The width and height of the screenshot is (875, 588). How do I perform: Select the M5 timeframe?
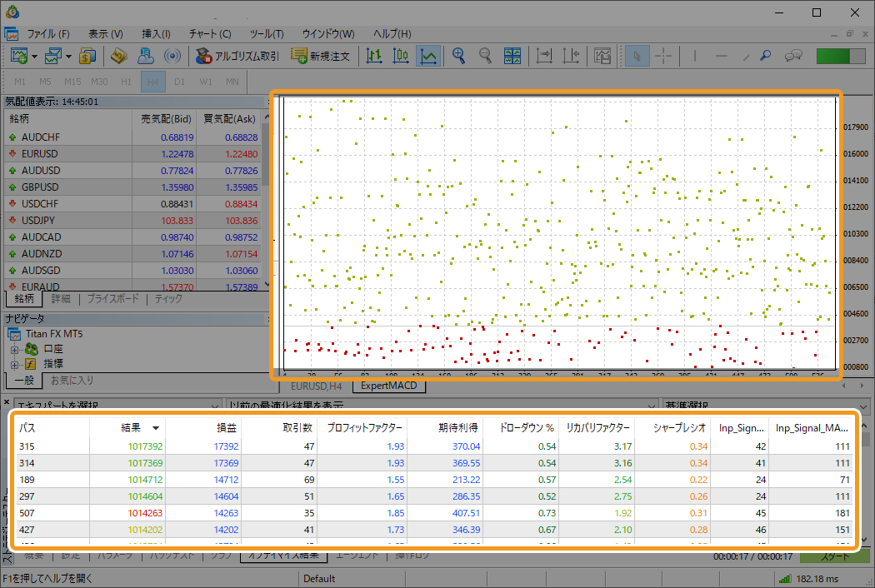point(45,82)
